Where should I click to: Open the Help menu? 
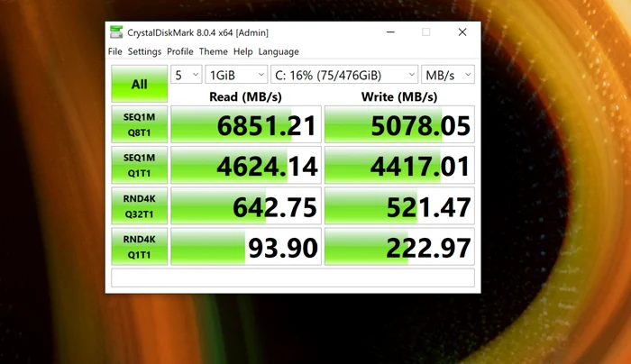pos(242,51)
